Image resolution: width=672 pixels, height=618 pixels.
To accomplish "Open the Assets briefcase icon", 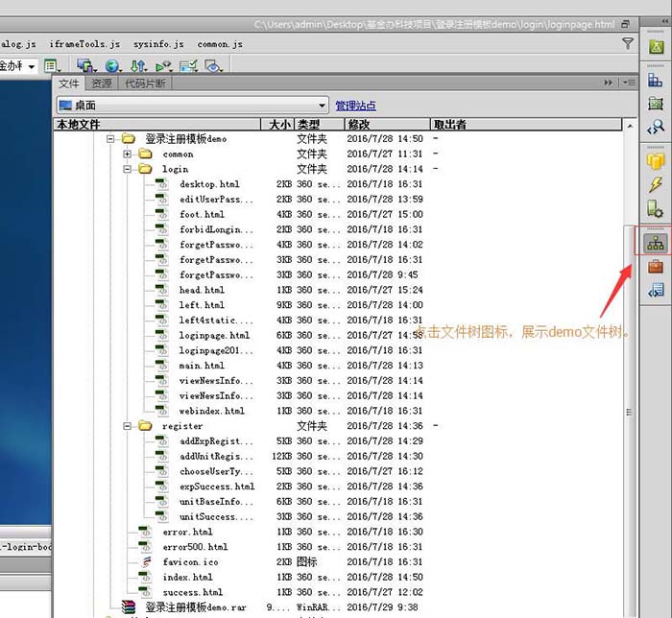I will pyautogui.click(x=656, y=267).
